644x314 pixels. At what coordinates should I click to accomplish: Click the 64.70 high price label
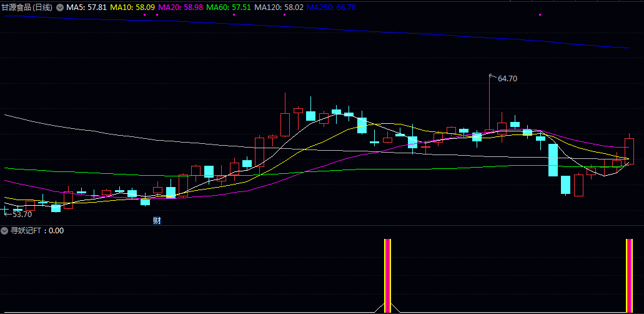(507, 79)
